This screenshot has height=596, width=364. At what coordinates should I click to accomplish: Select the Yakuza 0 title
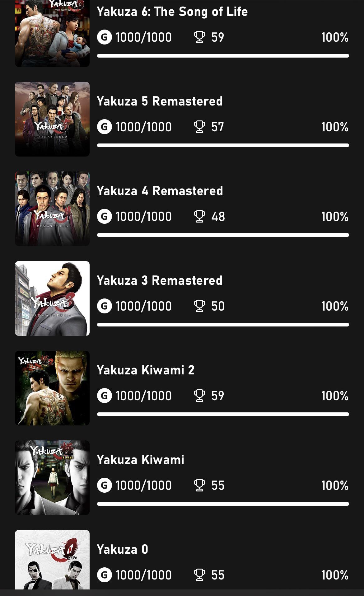(x=123, y=549)
